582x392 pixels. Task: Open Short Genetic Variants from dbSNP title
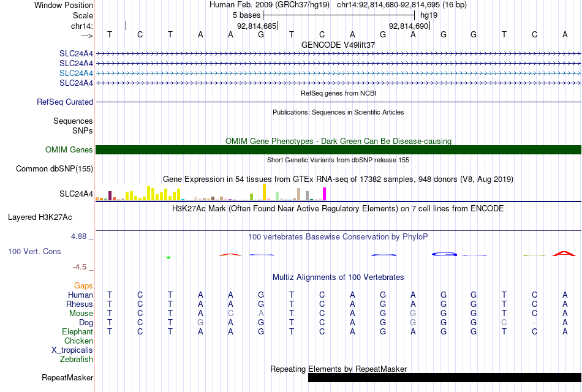(338, 160)
